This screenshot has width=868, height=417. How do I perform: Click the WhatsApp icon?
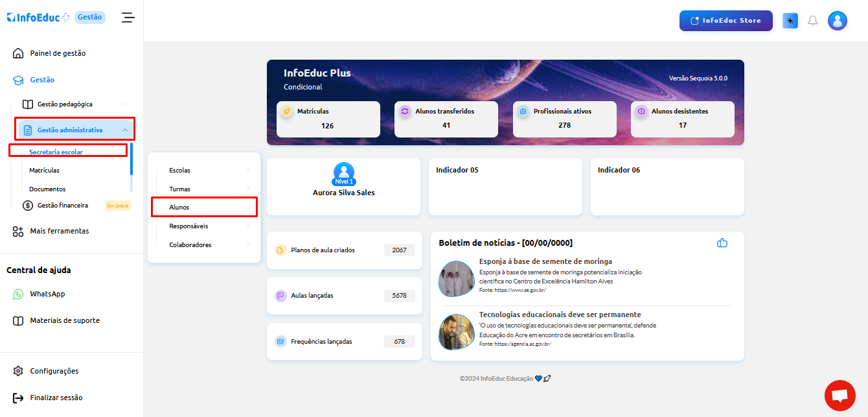(x=19, y=294)
